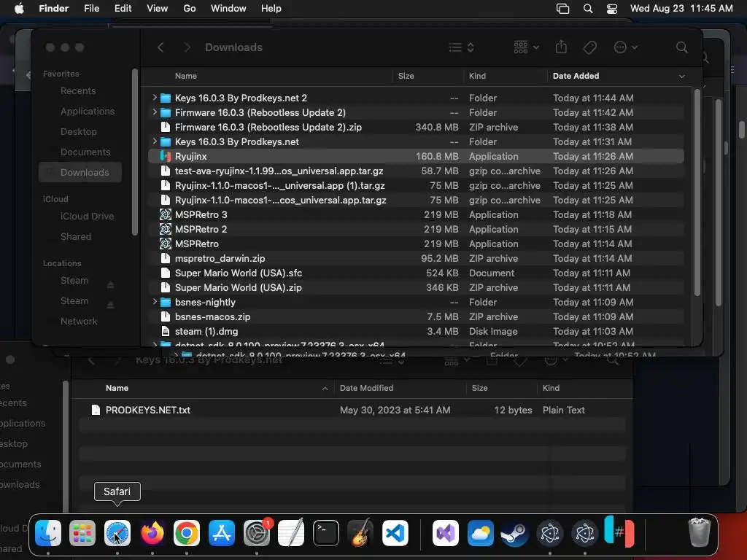
Task: Select bsnes-macos.zip file
Action: point(416,316)
